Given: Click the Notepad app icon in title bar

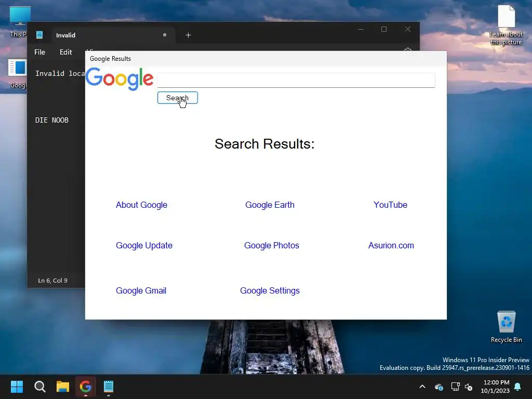Looking at the screenshot, I should (x=39, y=35).
